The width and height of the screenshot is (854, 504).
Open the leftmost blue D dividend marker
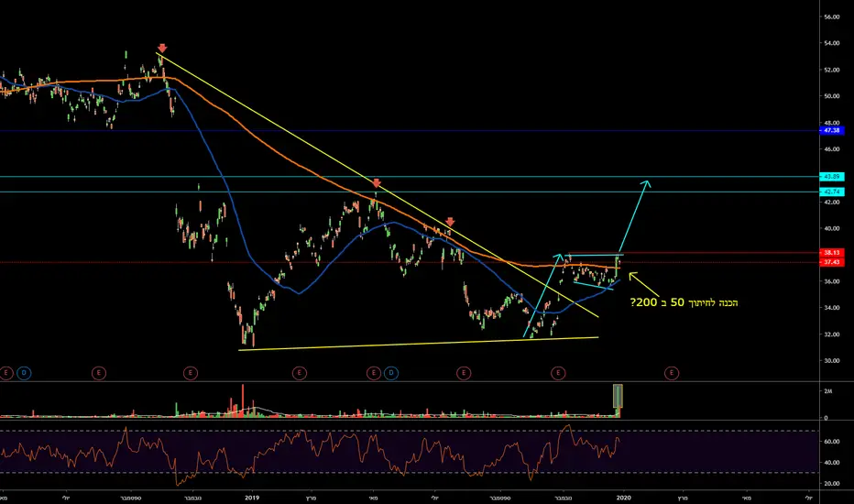tap(24, 373)
